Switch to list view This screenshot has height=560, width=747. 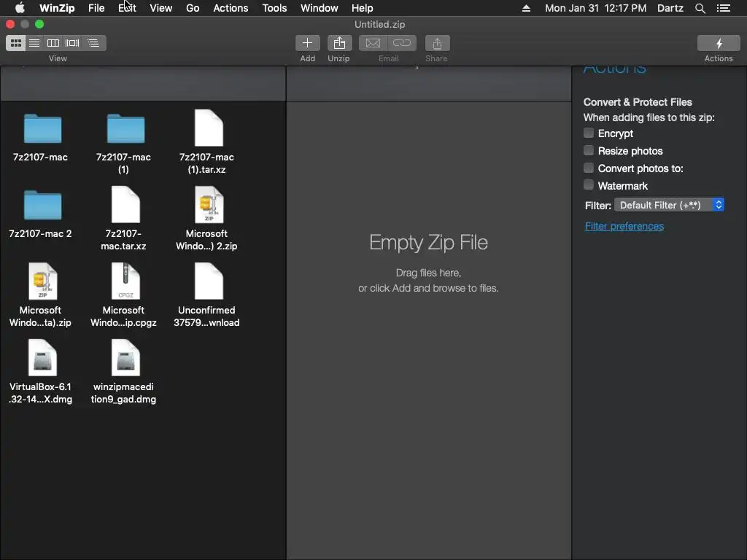(x=34, y=43)
